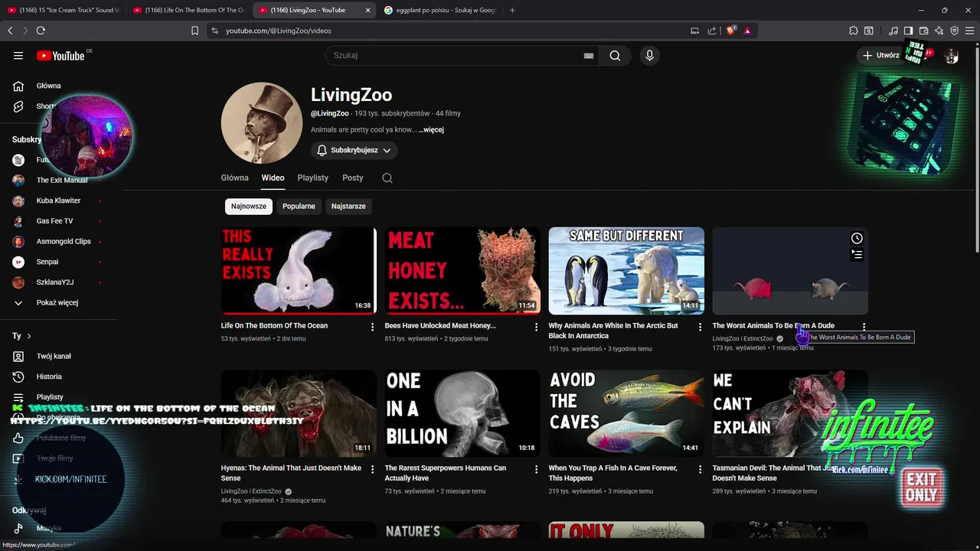Expand 'Pokaż więcej' subscriptions list
Screen dimensions: 980x551
click(x=58, y=302)
